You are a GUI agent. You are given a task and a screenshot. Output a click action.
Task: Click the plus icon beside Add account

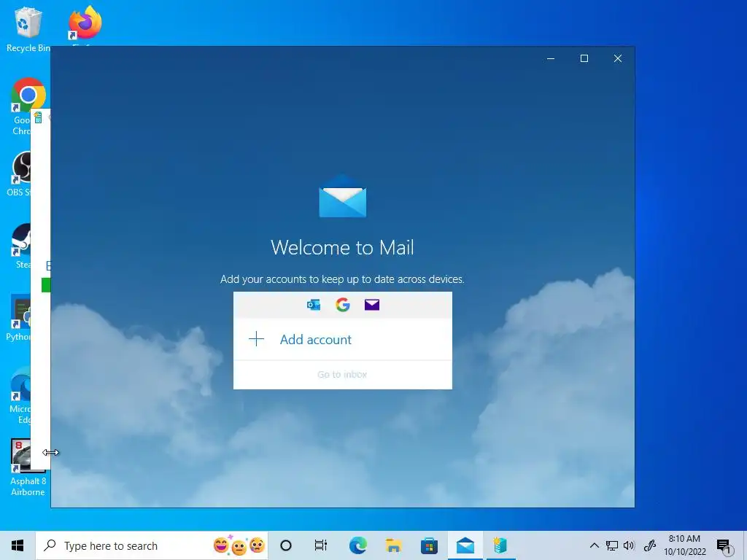(x=256, y=339)
